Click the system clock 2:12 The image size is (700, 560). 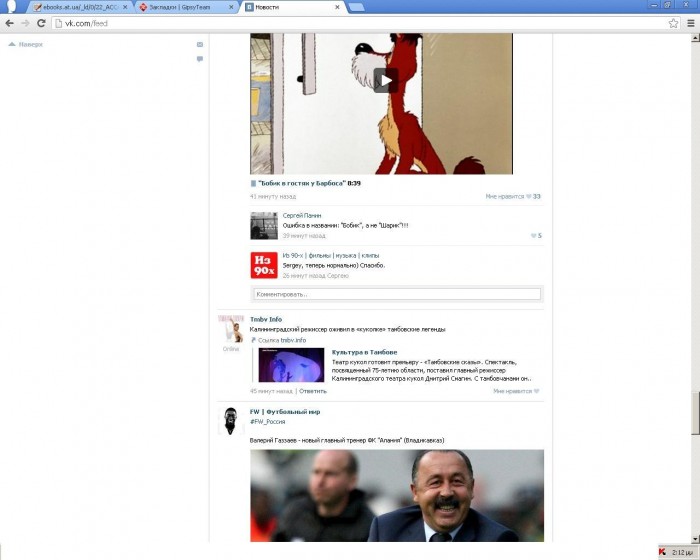[x=683, y=552]
